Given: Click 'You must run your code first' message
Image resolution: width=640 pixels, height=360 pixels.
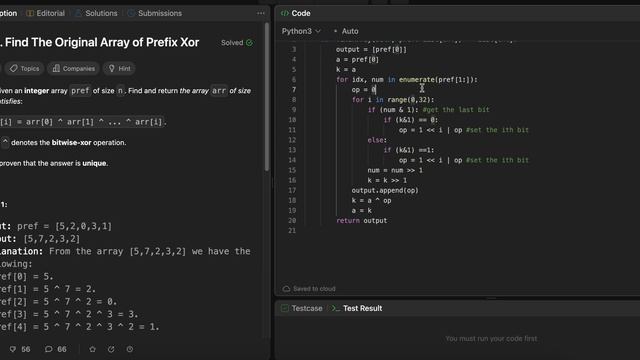Looking at the screenshot, I should (491, 338).
